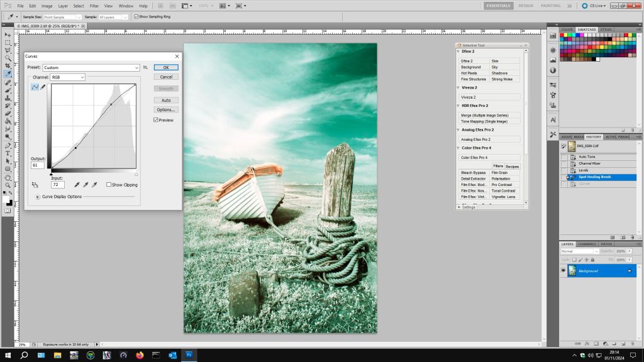Viewport: 644px width, 362px height.
Task: Hide the Background layer with eye icon
Action: tap(563, 271)
